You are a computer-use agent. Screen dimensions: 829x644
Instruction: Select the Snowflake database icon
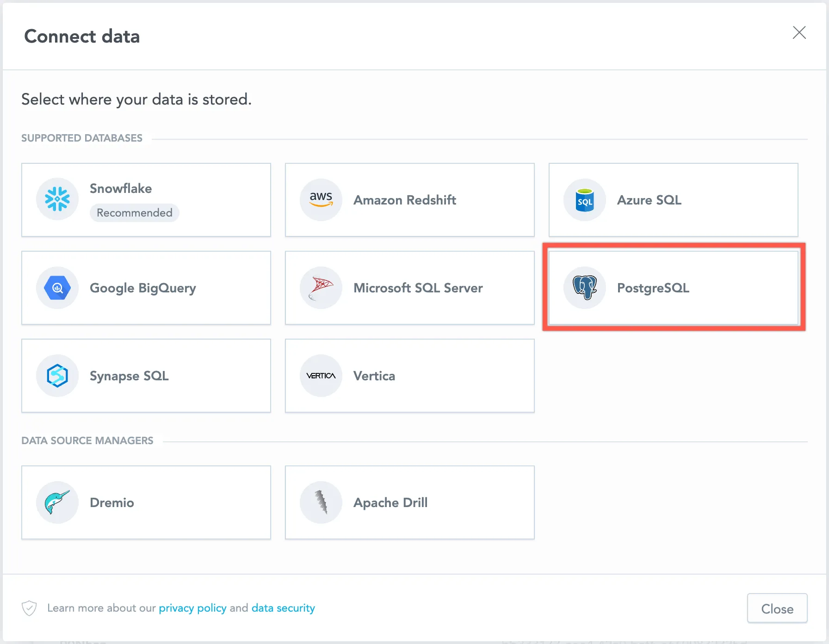[57, 199]
